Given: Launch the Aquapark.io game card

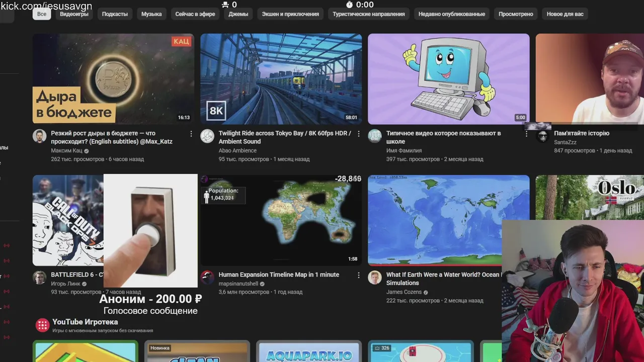Looking at the screenshot, I should point(309,351).
